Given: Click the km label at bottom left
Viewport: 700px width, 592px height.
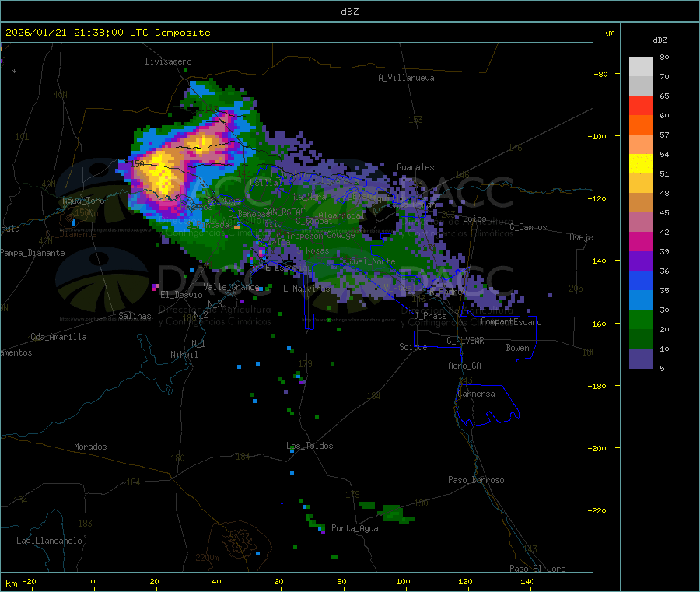Looking at the screenshot, I should 11,583.
